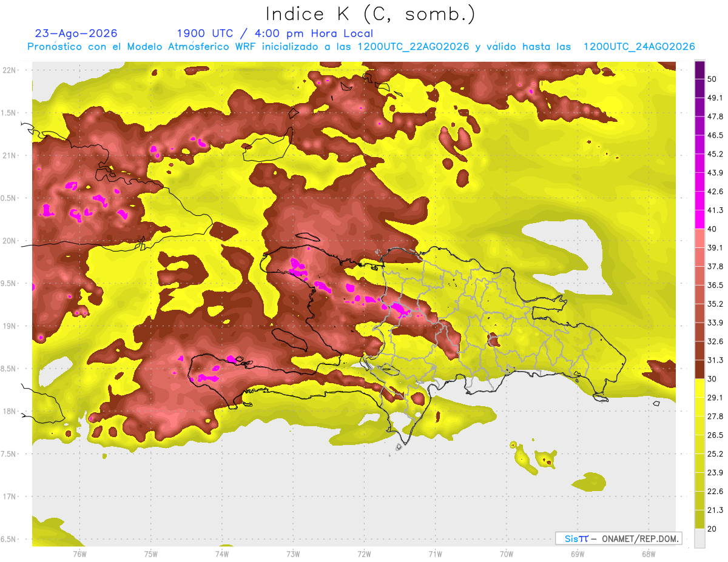Click the colorbar value '22.6'
This screenshot has height=562, width=728.
click(x=715, y=492)
